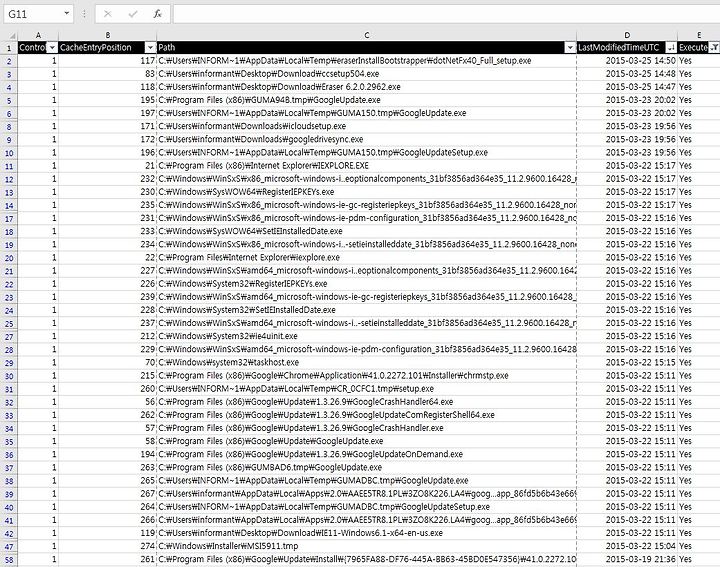Select the Eraser 6.2.0.2962.exe path cell
Screen dimensions: 720x567
point(366,87)
